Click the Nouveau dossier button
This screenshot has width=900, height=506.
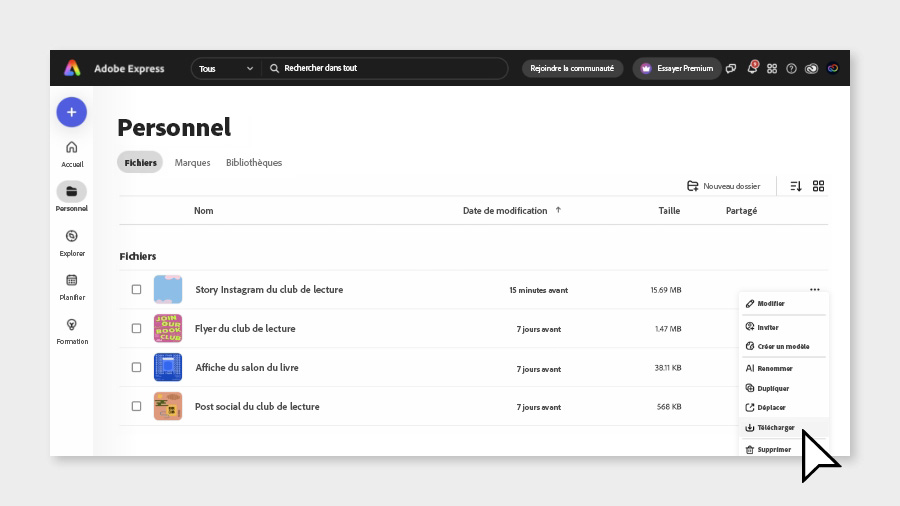pos(723,186)
